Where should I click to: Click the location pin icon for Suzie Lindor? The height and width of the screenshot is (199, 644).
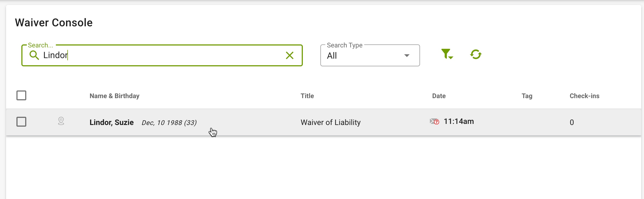[x=61, y=121]
